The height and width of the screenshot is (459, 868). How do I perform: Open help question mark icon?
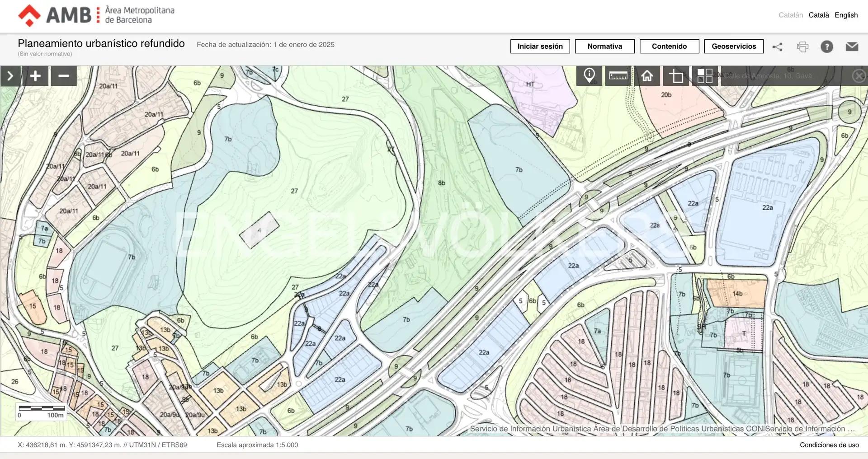pos(827,47)
